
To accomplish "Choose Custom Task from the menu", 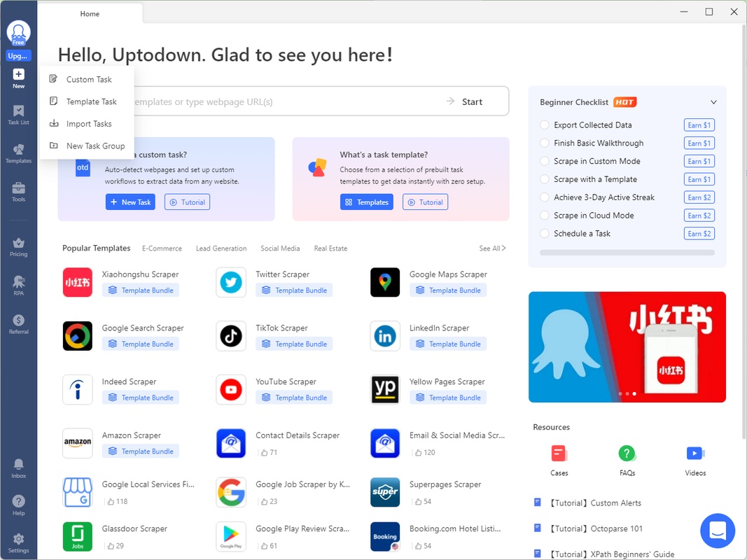I will [x=88, y=80].
